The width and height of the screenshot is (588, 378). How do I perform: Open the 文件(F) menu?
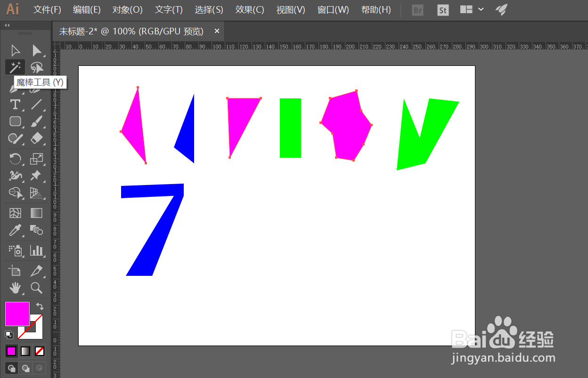tap(47, 10)
